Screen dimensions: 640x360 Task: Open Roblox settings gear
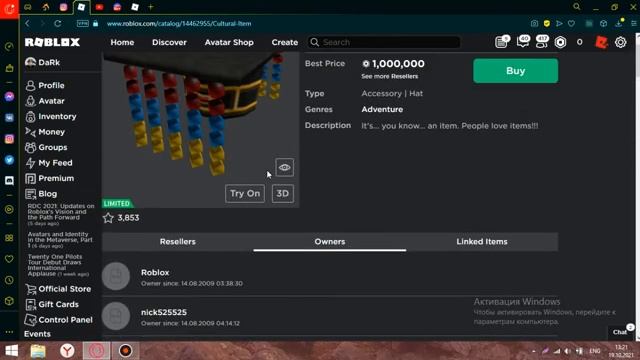(x=620, y=42)
